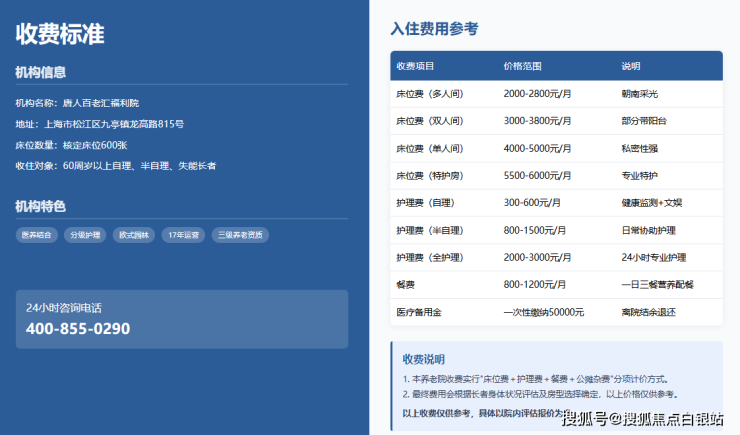The image size is (740, 435).
Task: Click the 床位费（特护房）cell
Action: (x=430, y=176)
